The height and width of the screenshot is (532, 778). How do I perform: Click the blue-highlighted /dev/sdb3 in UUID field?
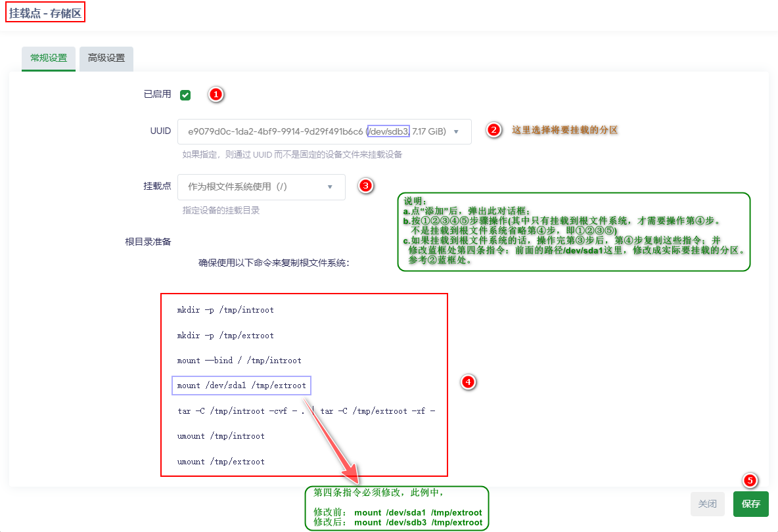click(x=388, y=131)
